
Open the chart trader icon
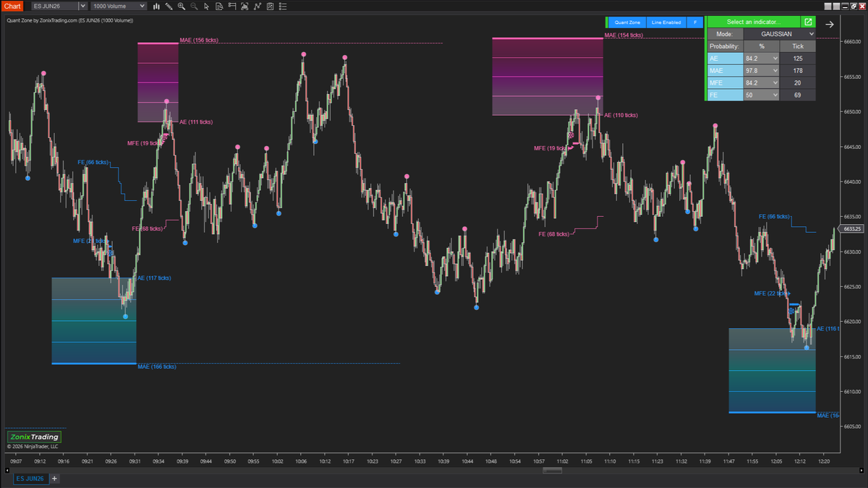pyautogui.click(x=232, y=6)
